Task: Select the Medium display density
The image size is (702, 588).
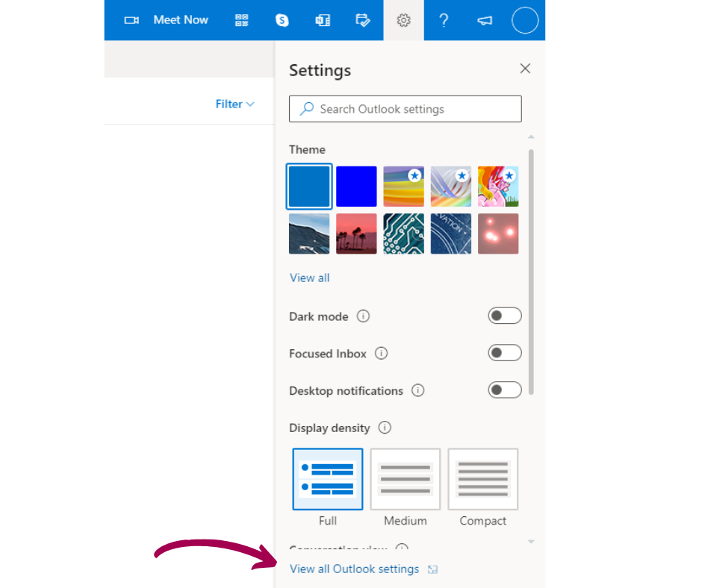Action: pos(405,478)
